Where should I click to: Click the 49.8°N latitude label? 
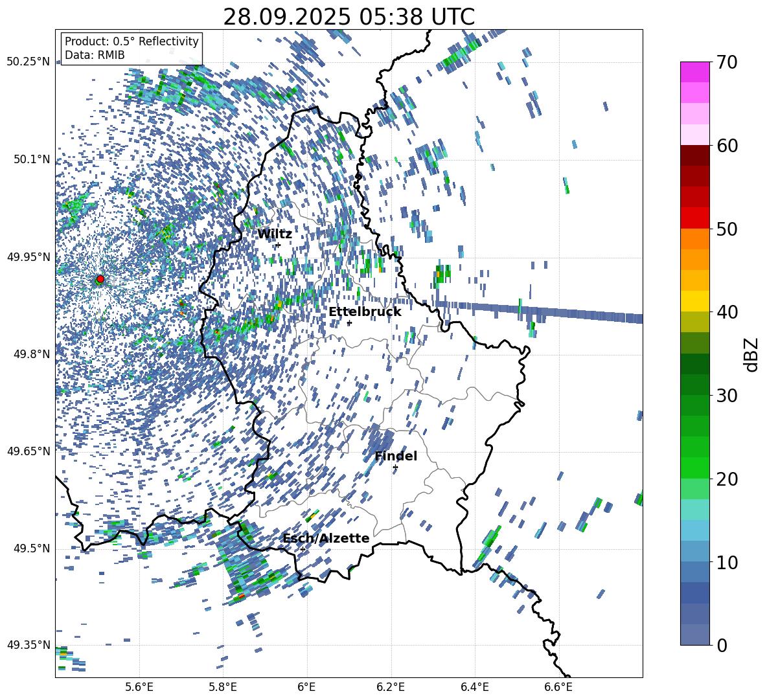click(x=31, y=354)
